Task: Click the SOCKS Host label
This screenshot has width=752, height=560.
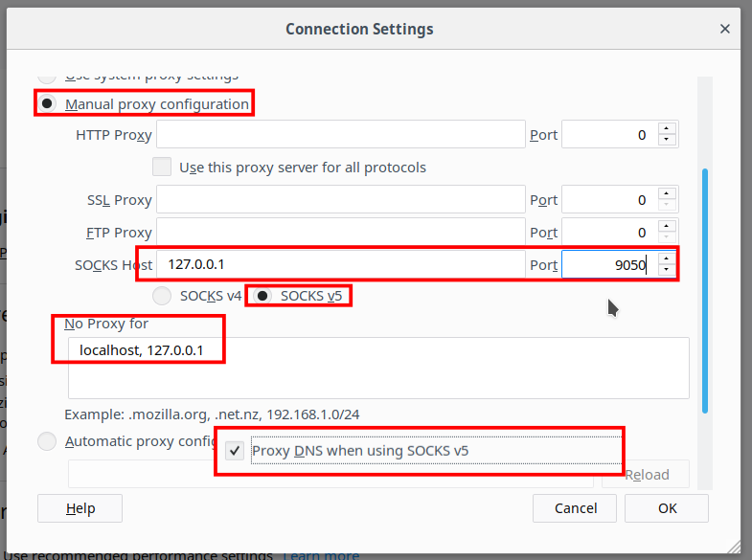Action: [113, 265]
